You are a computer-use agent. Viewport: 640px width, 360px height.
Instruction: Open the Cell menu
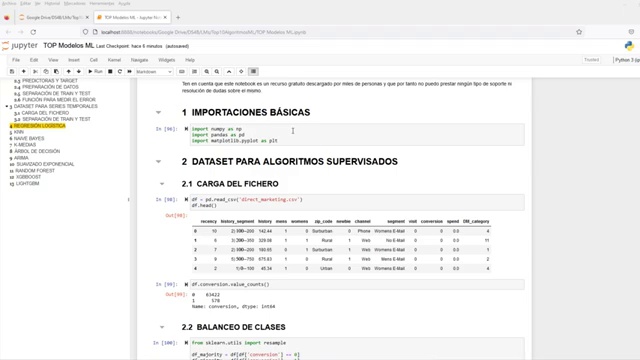[93, 60]
